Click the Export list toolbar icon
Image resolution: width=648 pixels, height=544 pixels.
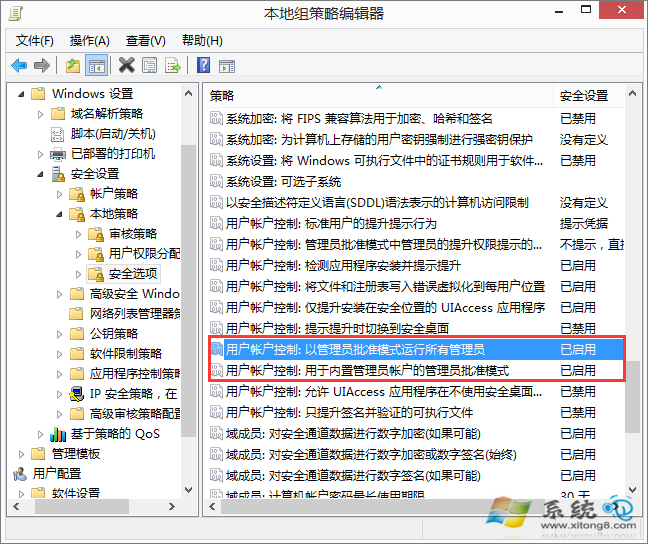(x=172, y=65)
